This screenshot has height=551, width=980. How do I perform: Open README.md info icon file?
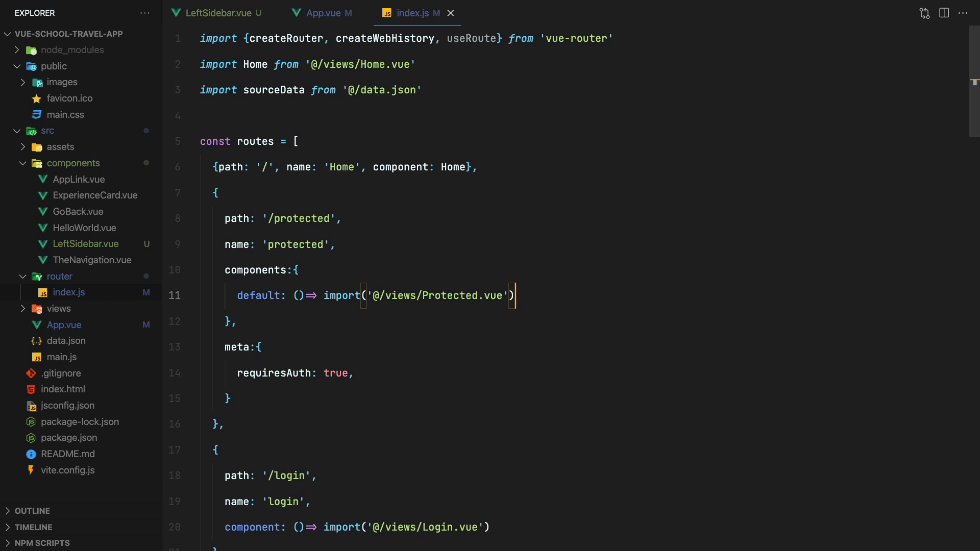pyautogui.click(x=31, y=454)
